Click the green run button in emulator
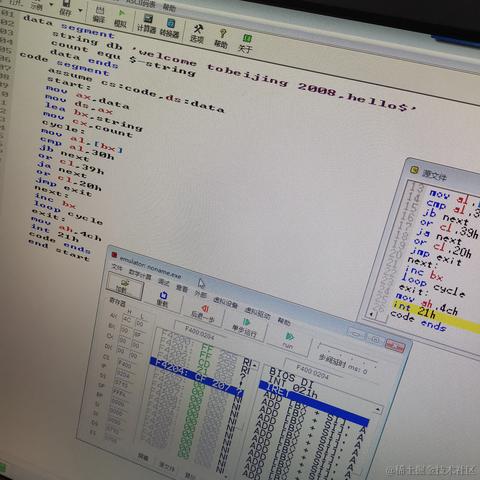 click(289, 341)
